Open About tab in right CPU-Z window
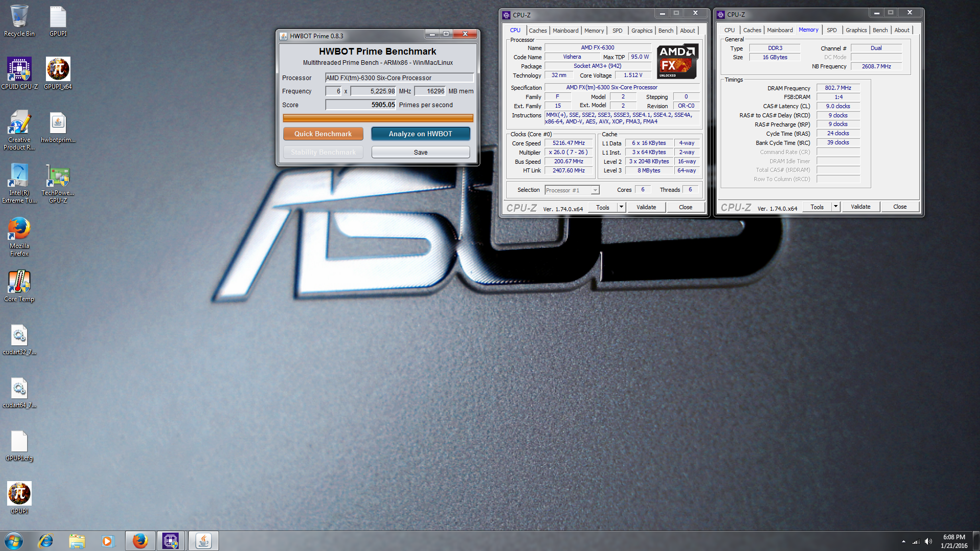 pos(902,30)
